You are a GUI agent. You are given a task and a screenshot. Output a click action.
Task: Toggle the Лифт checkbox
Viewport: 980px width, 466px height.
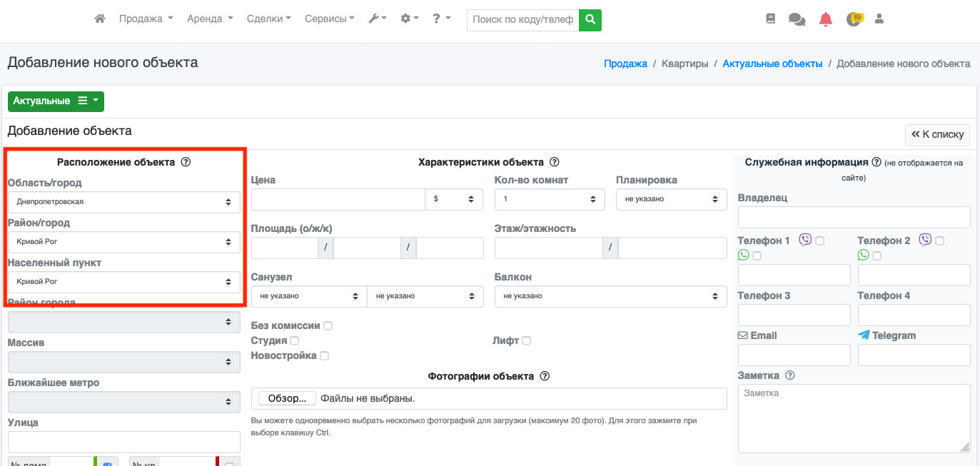point(526,341)
